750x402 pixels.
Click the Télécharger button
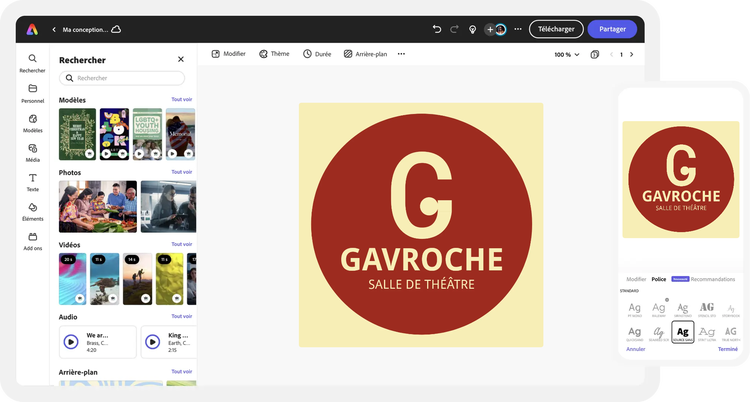[x=556, y=29]
